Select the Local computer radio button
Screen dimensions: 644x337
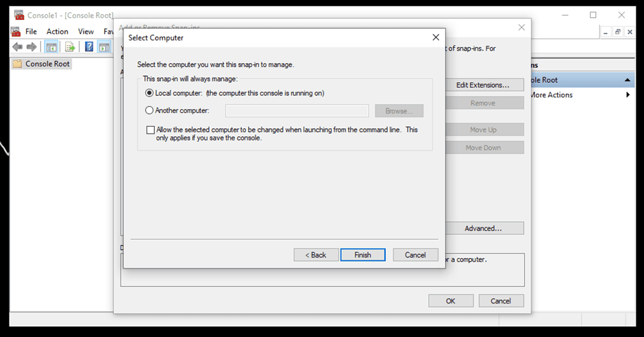pos(149,93)
